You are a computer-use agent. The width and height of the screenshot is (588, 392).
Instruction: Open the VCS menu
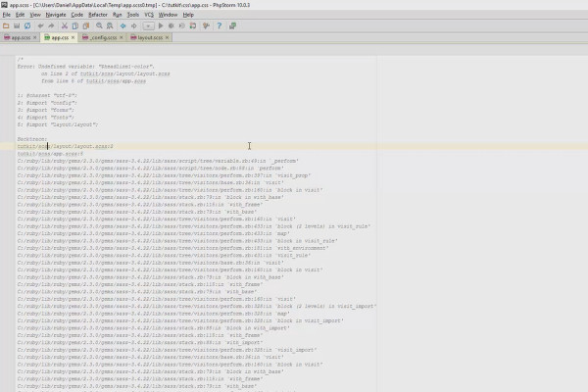click(149, 15)
